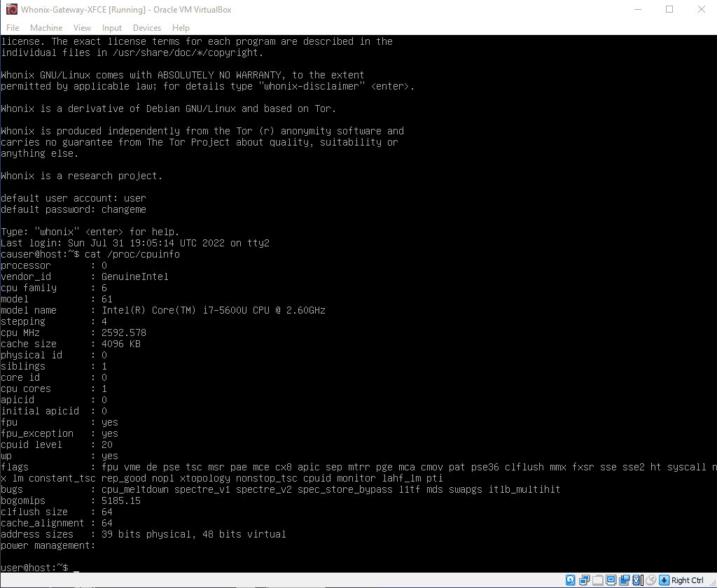Viewport: 717px width, 588px height.
Task: Open the Machine menu
Action: tap(46, 28)
